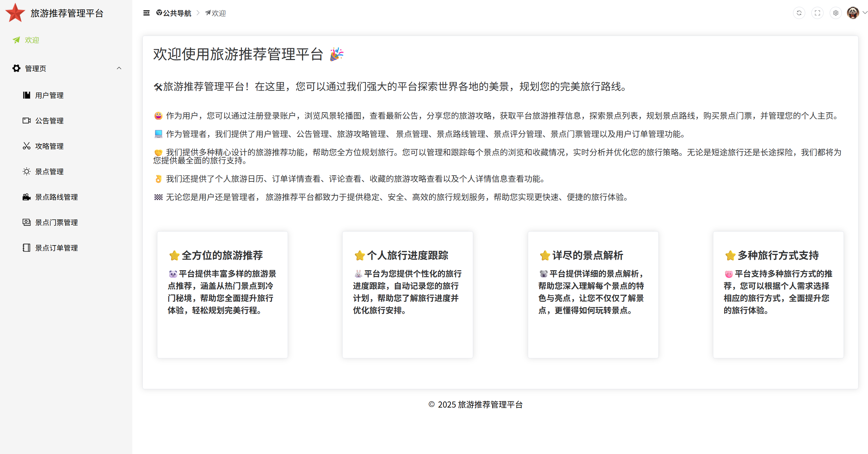Click the 攻略管理 scissors icon
868x454 pixels.
(x=26, y=146)
